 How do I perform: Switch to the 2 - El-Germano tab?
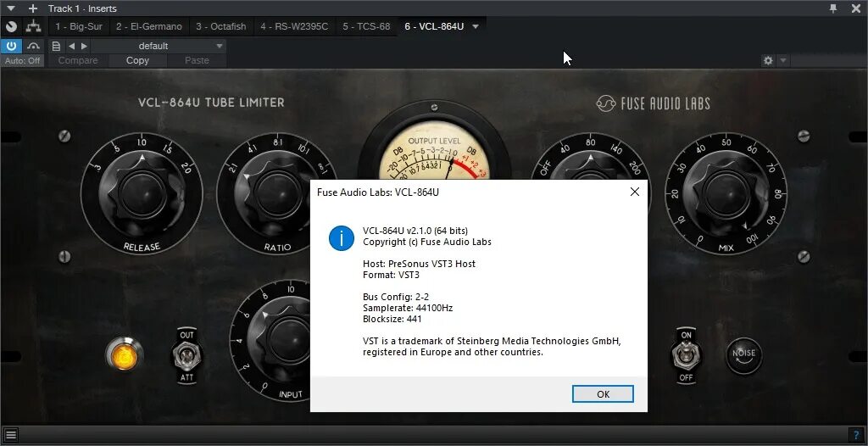pos(149,26)
